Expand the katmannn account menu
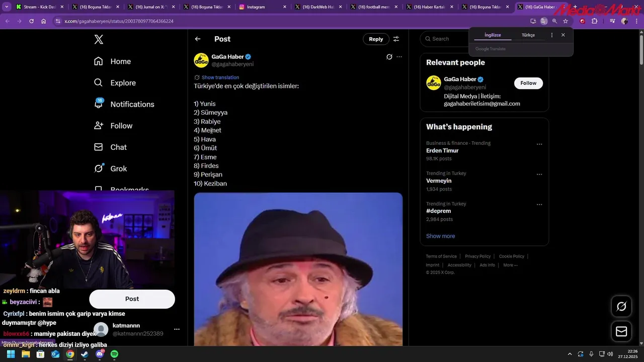The height and width of the screenshot is (362, 644). pos(177,329)
